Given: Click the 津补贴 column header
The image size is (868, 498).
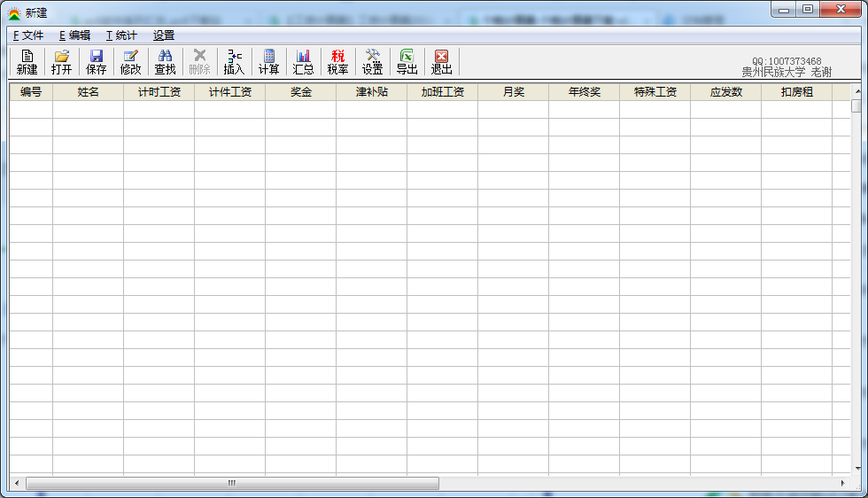Looking at the screenshot, I should tap(371, 92).
